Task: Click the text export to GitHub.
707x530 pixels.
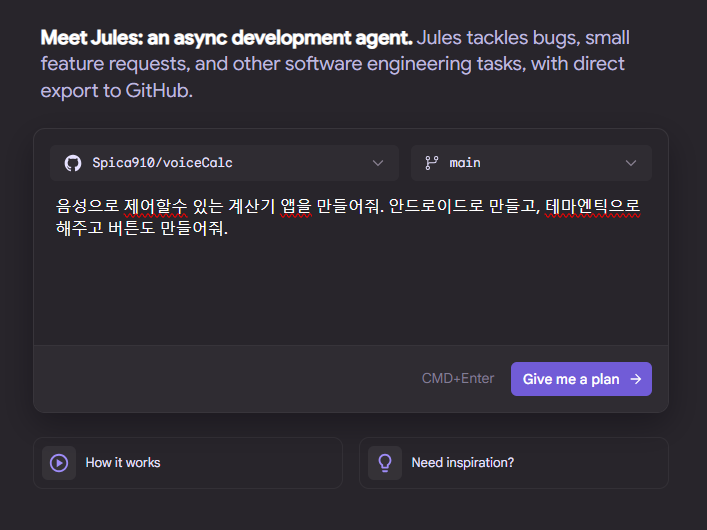Action: pyautogui.click(x=116, y=91)
